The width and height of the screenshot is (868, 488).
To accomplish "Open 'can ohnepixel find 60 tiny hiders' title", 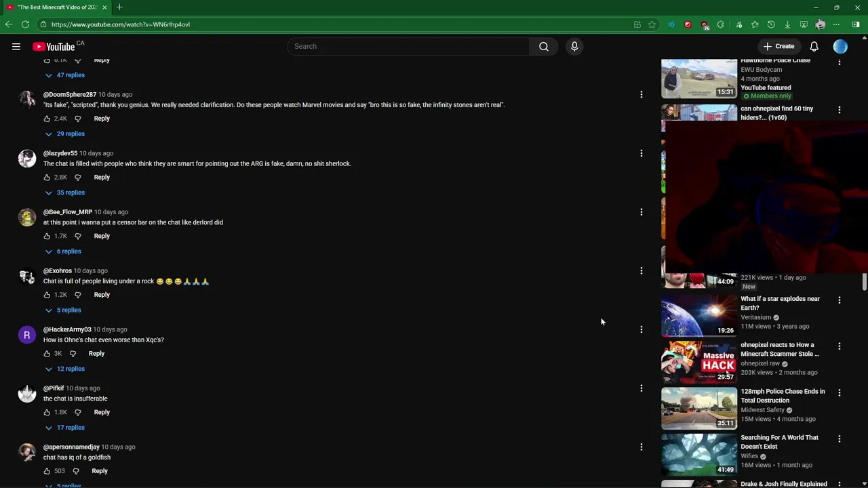I will coord(777,113).
